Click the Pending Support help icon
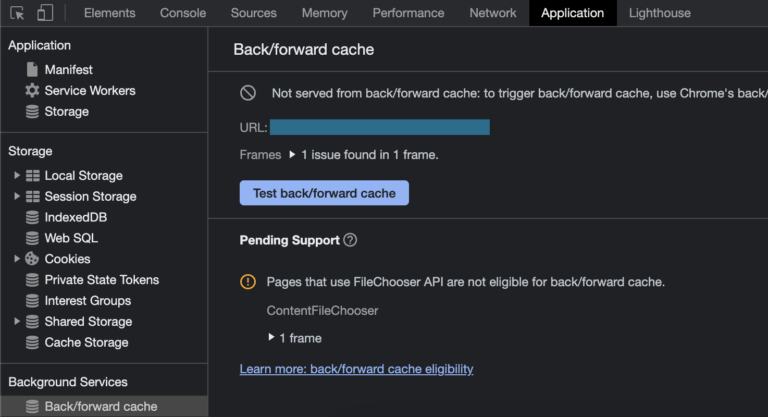 pos(350,240)
